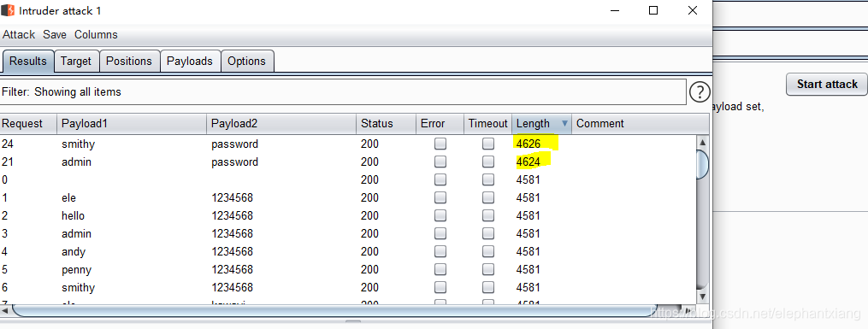868x329 pixels.
Task: Open the Attack menu
Action: click(19, 34)
